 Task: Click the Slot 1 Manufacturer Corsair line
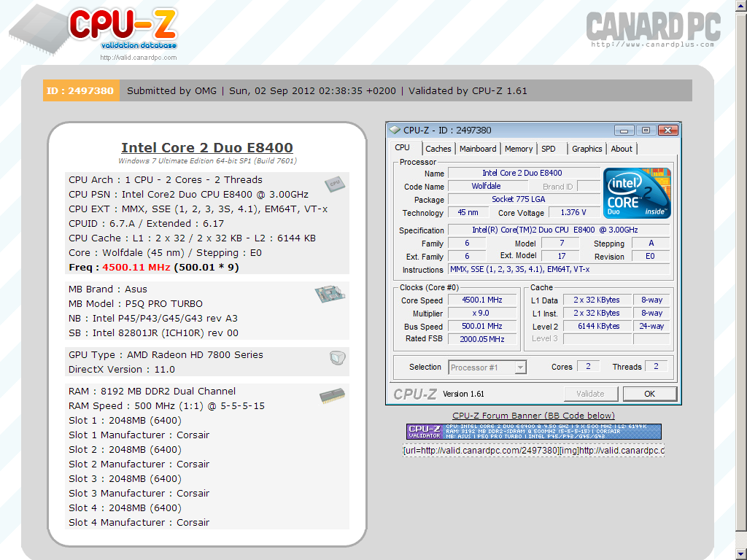[x=139, y=435]
